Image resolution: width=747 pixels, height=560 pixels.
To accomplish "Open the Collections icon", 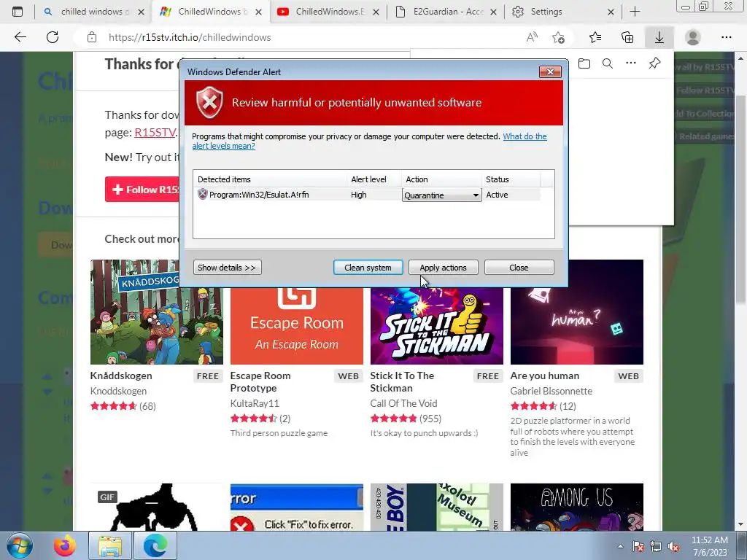I will click(x=627, y=37).
